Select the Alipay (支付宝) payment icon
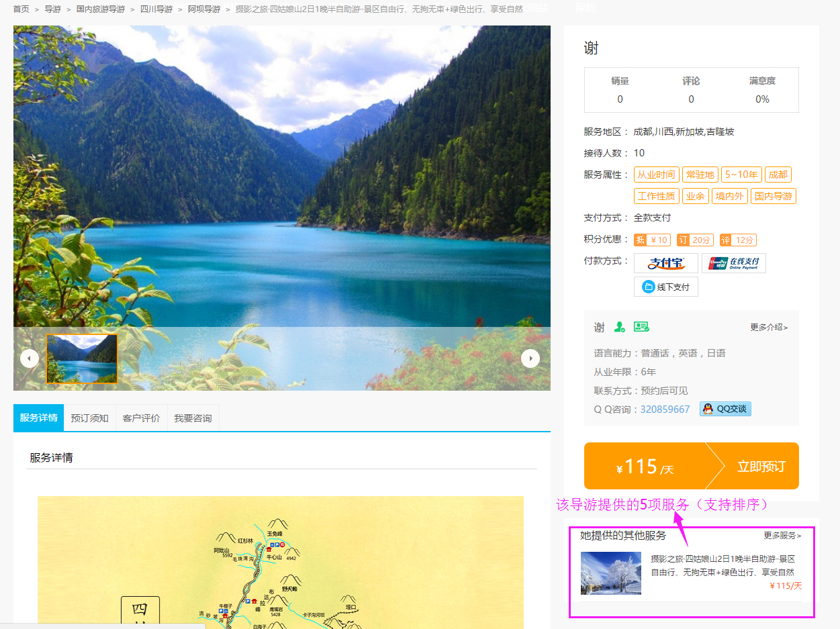This screenshot has height=629, width=840. coord(665,263)
